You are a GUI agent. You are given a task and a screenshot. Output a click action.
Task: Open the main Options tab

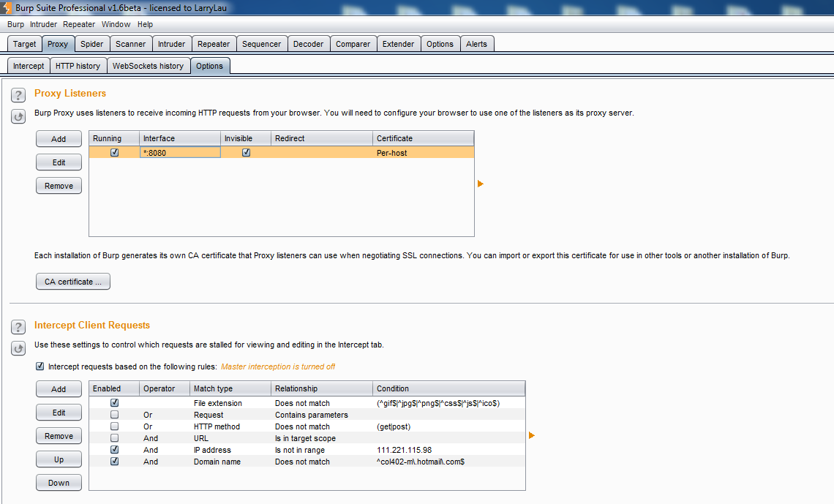click(x=440, y=44)
